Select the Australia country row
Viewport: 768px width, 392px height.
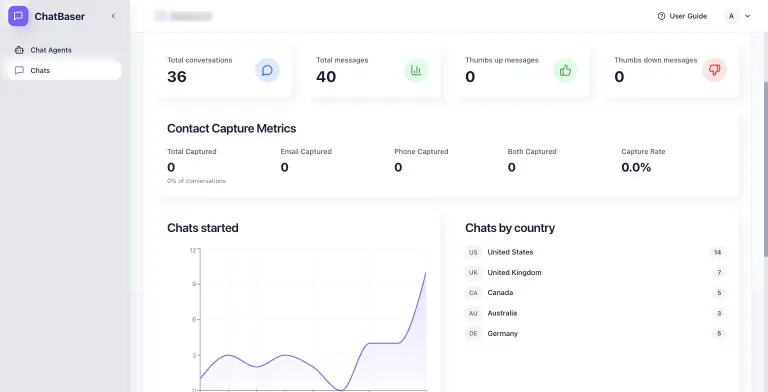point(595,313)
